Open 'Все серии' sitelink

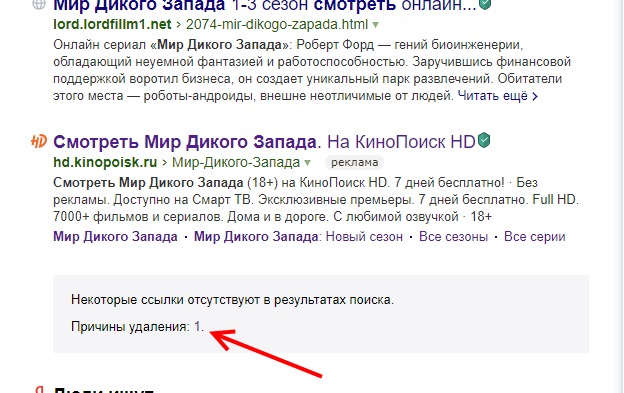534,237
